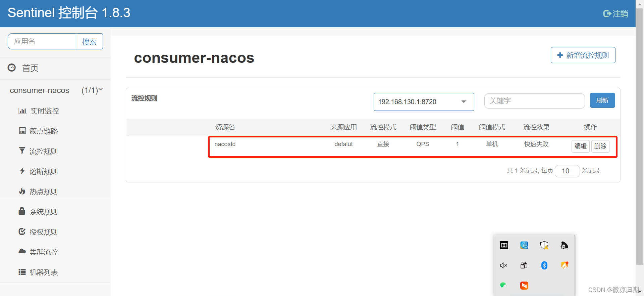Click the 流控规则 filter funnel icon
644x296 pixels.
click(x=22, y=151)
